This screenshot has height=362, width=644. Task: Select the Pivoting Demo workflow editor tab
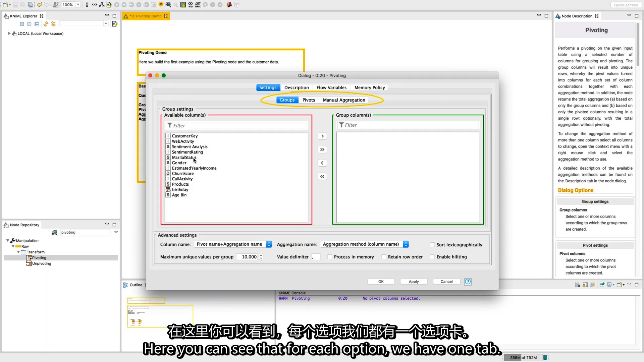click(146, 16)
